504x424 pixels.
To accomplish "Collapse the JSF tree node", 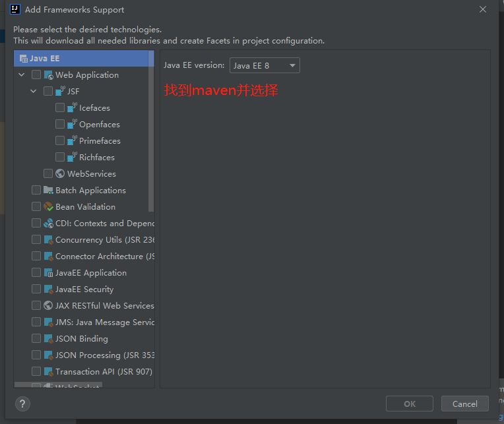I will [x=34, y=91].
